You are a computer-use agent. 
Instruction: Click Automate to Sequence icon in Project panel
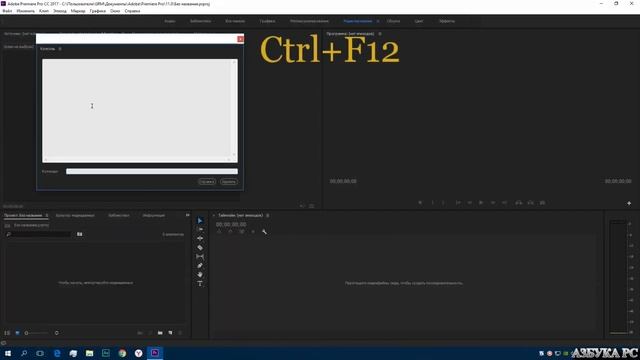(x=140, y=333)
